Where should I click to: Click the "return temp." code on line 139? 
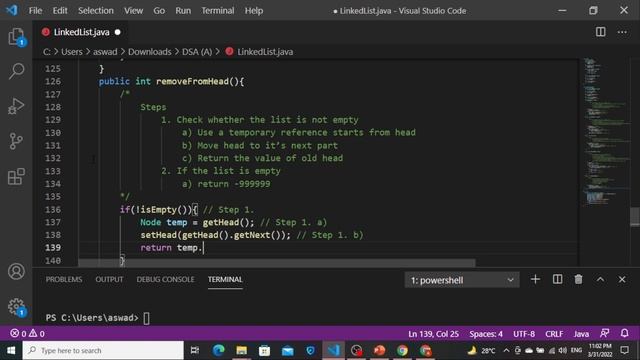pos(171,248)
